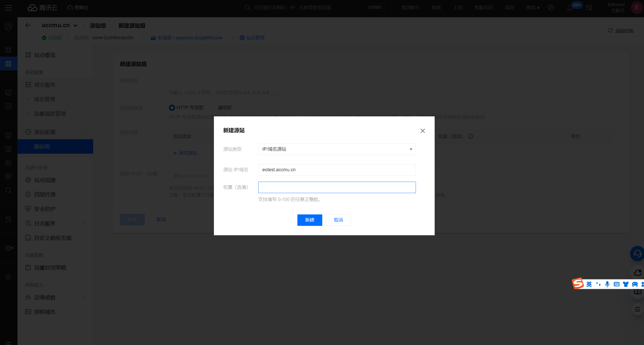Focus the 源站 IP/域名 input field
Viewport: 644px width, 345px height.
coord(337,170)
